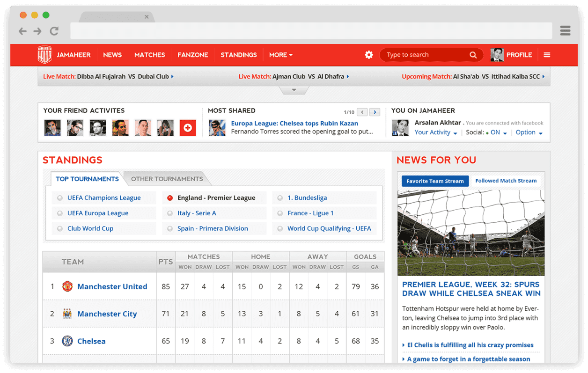Open A game to forget link

tap(469, 359)
